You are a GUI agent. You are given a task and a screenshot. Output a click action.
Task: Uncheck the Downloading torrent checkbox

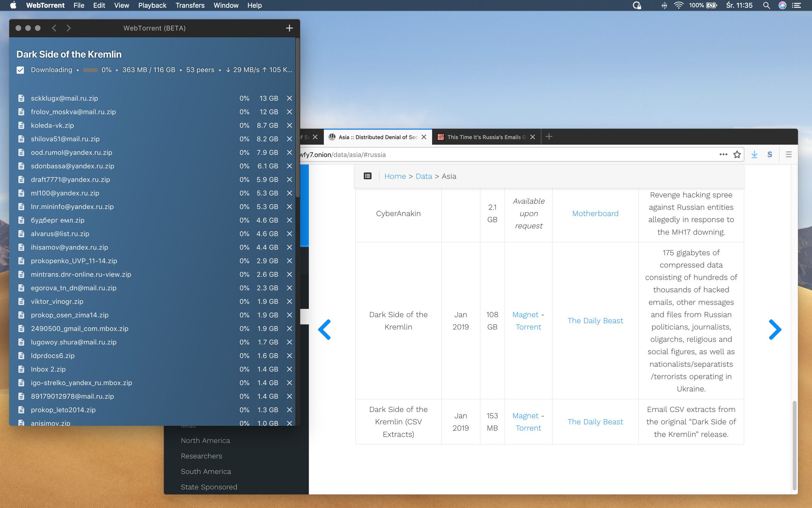tap(20, 70)
